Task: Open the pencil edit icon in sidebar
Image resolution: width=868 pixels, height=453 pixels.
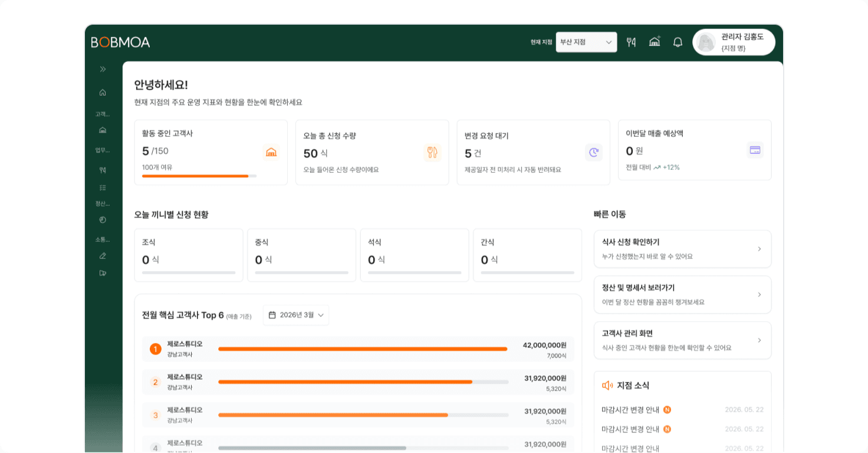Action: [x=103, y=255]
